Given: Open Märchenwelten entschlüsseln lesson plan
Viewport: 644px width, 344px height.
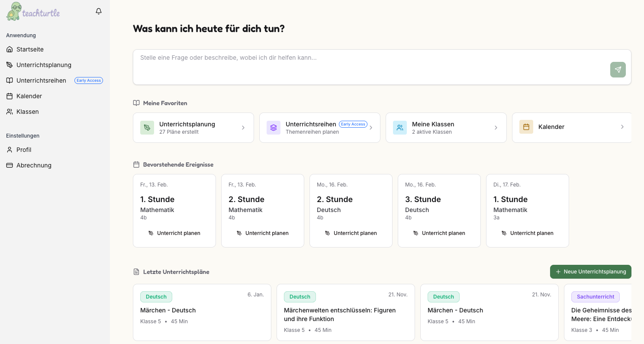Looking at the screenshot, I should coord(346,312).
